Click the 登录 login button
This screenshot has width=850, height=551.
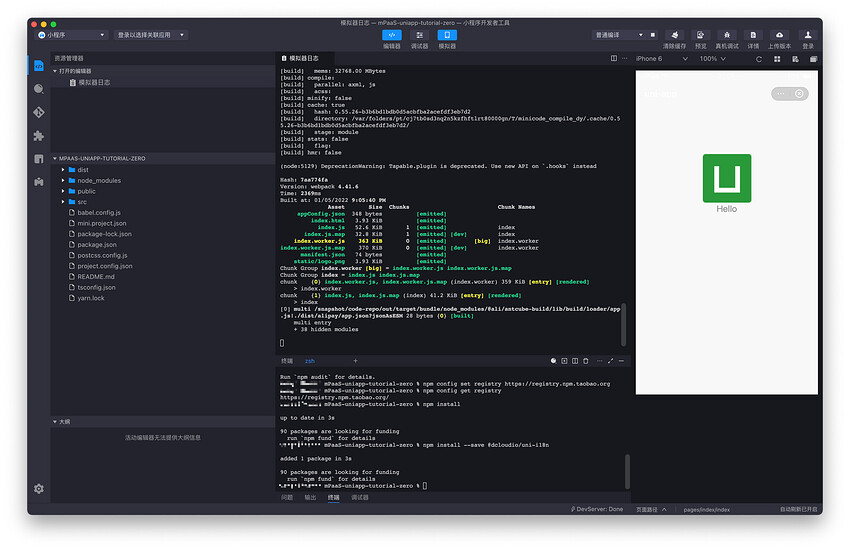click(808, 35)
